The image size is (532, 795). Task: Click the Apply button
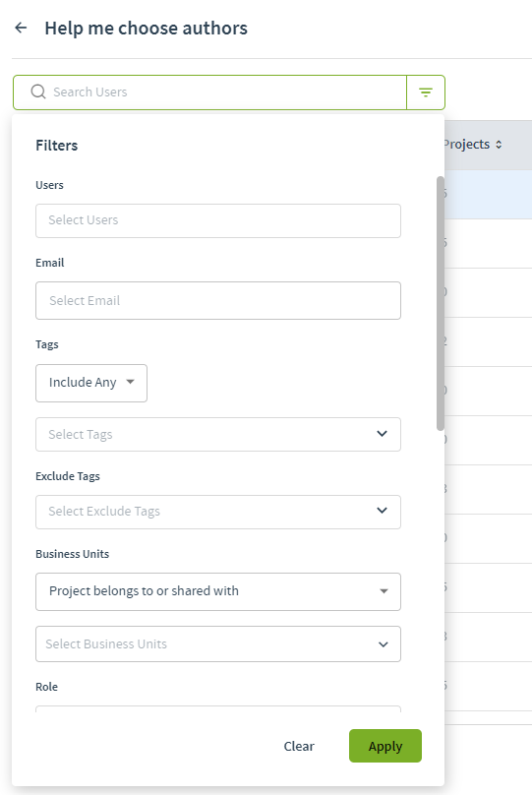(x=385, y=746)
